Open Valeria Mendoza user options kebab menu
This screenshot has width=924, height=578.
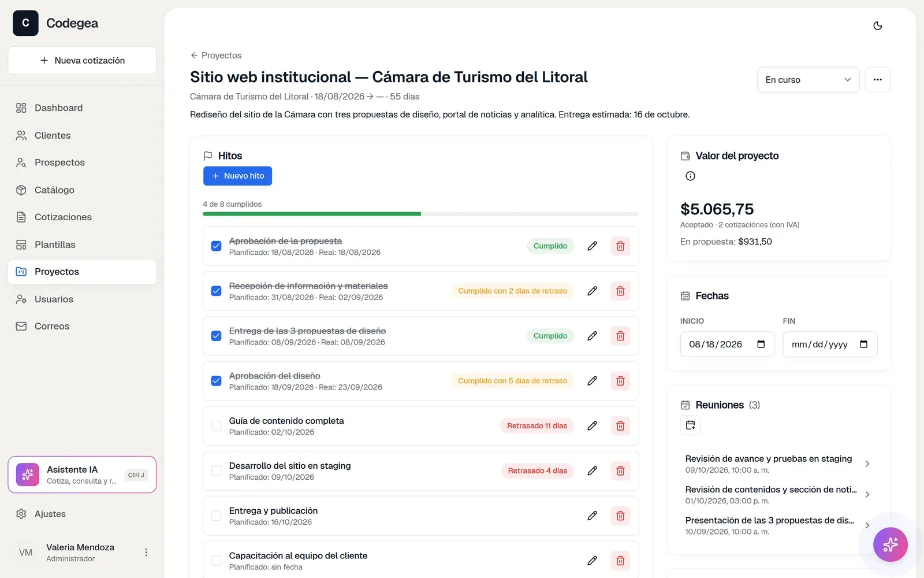tap(146, 553)
